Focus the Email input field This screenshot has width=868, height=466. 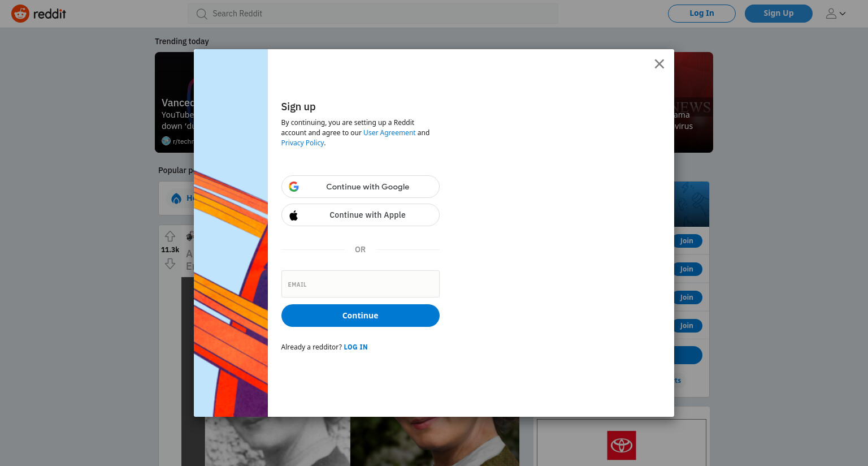click(x=361, y=284)
